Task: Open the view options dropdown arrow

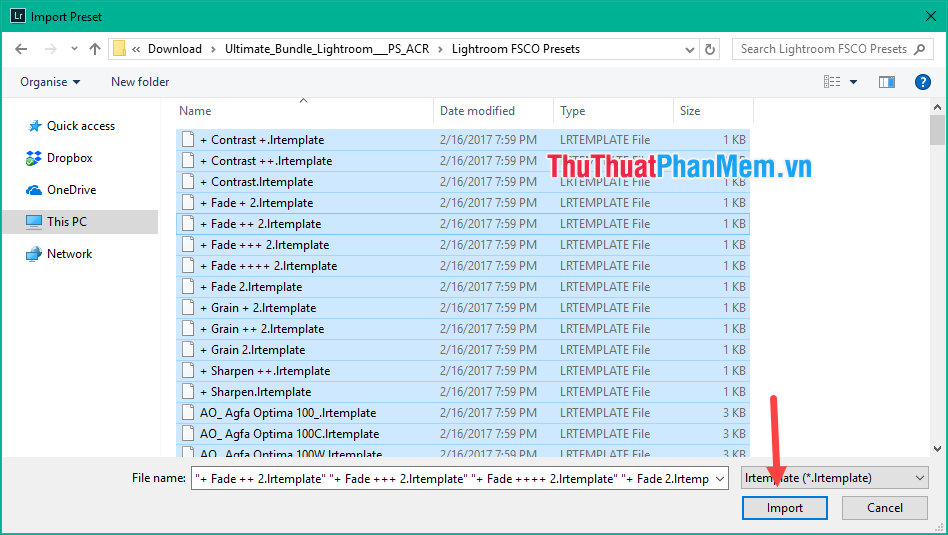Action: (853, 82)
